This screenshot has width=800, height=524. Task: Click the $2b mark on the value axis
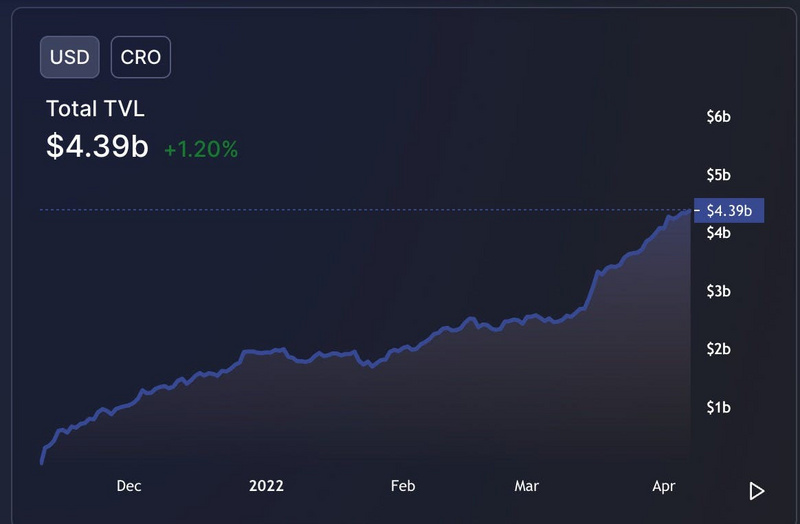pos(718,349)
